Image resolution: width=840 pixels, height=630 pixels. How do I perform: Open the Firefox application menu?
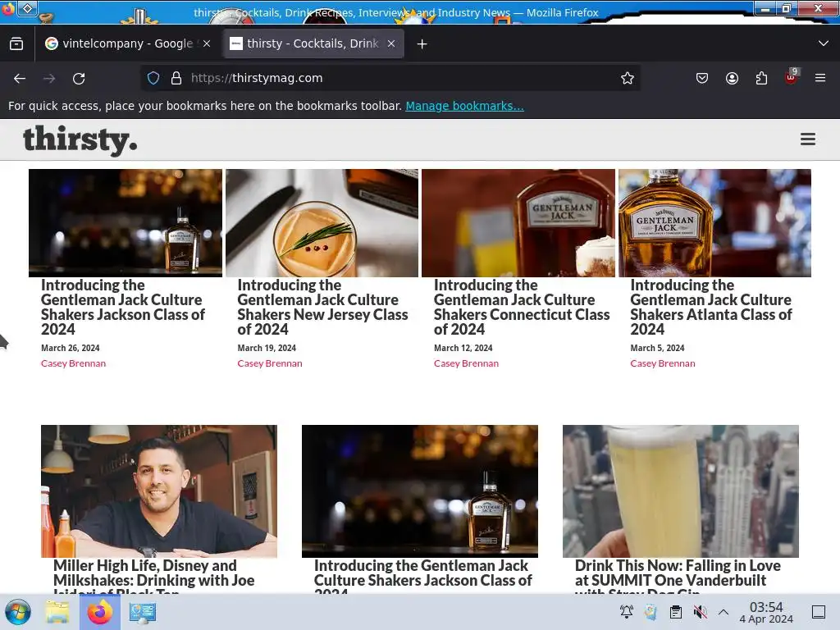pyautogui.click(x=820, y=78)
